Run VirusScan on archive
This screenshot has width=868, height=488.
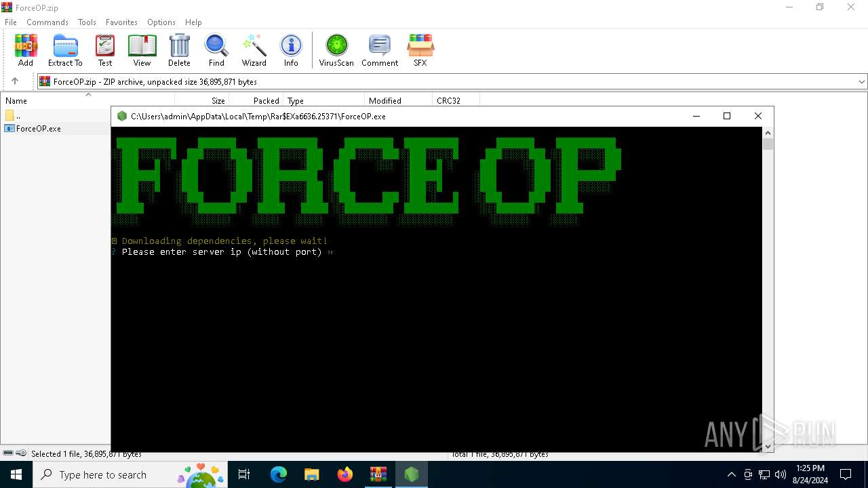336,50
